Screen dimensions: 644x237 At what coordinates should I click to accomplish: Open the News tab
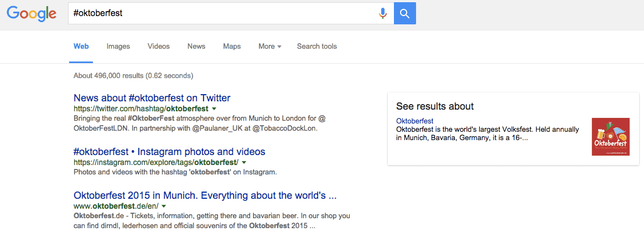click(x=196, y=47)
